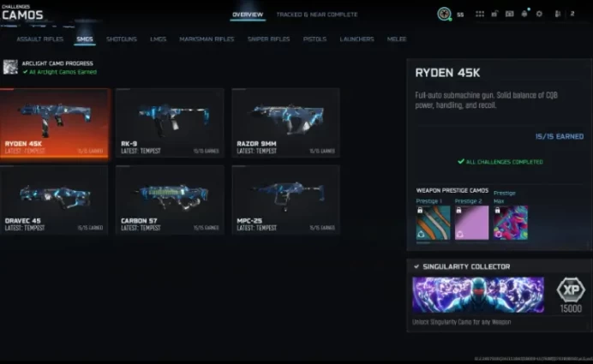The height and width of the screenshot is (364, 593).
Task: Click green check next to All Challenges Completed
Action: click(461, 161)
